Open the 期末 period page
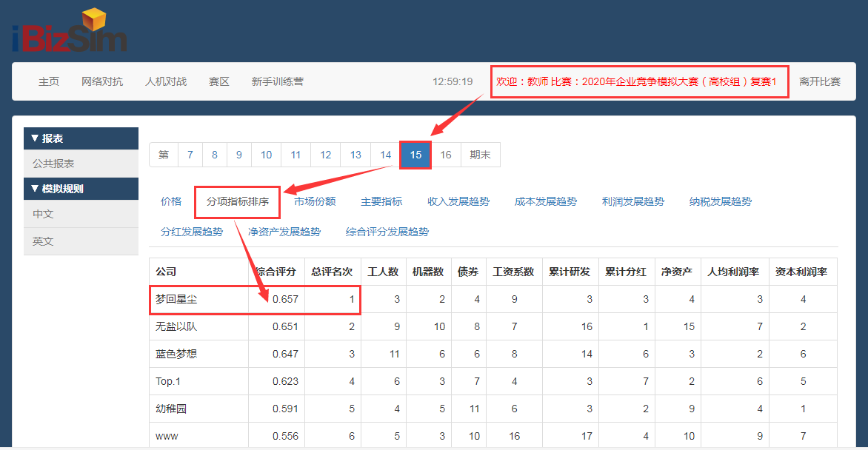Image resolution: width=868 pixels, height=450 pixels. pyautogui.click(x=480, y=155)
